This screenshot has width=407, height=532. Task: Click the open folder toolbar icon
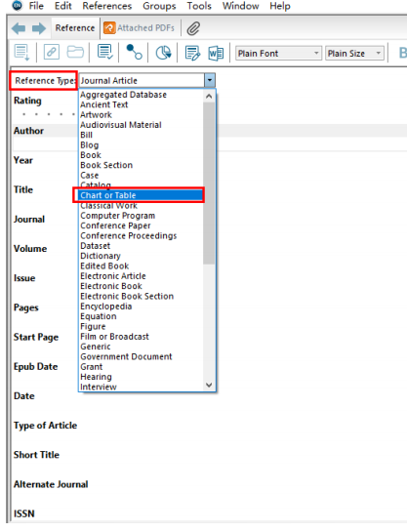click(x=75, y=53)
